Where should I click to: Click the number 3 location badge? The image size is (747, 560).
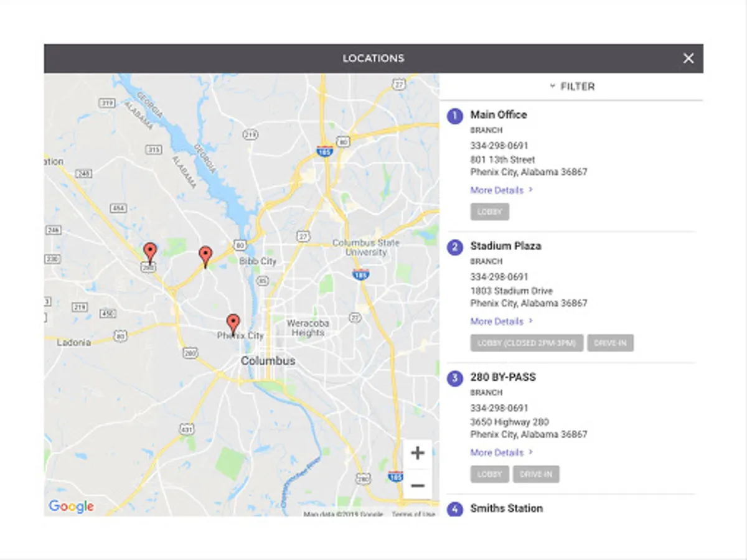(455, 378)
